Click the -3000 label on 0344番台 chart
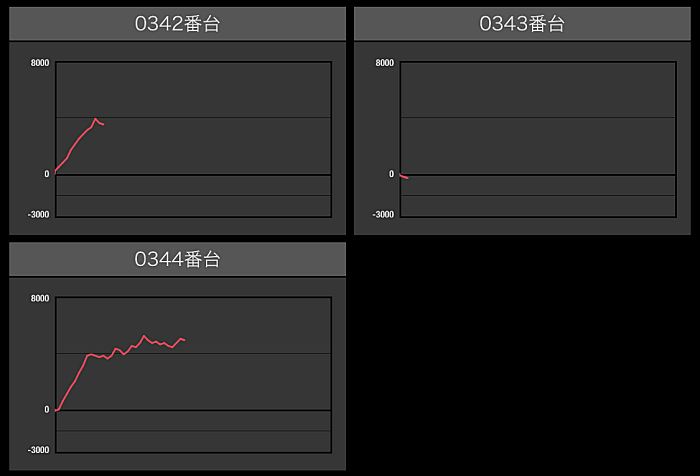The image size is (700, 476). pyautogui.click(x=38, y=450)
